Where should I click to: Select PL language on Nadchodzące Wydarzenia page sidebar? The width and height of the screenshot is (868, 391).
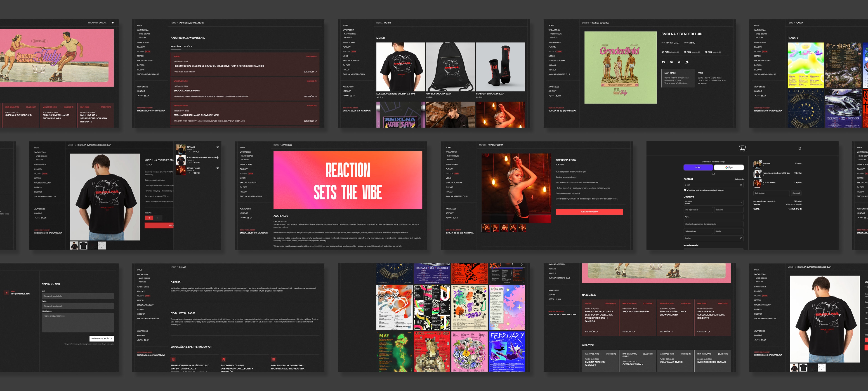(145, 96)
